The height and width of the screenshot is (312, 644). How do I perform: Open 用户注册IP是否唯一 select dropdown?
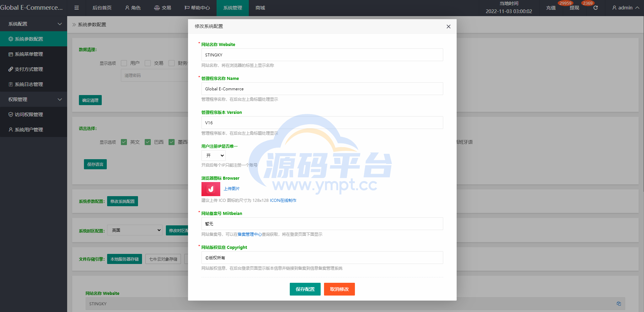214,155
